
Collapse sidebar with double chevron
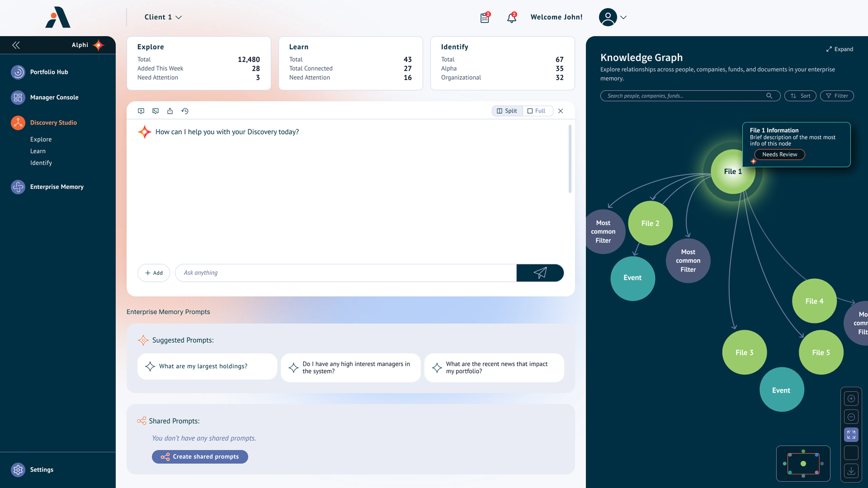coord(16,45)
